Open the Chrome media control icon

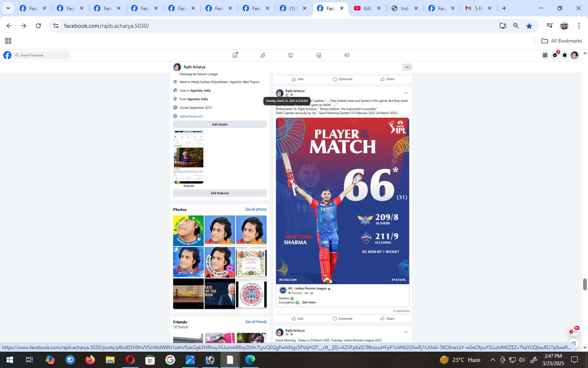(550, 26)
